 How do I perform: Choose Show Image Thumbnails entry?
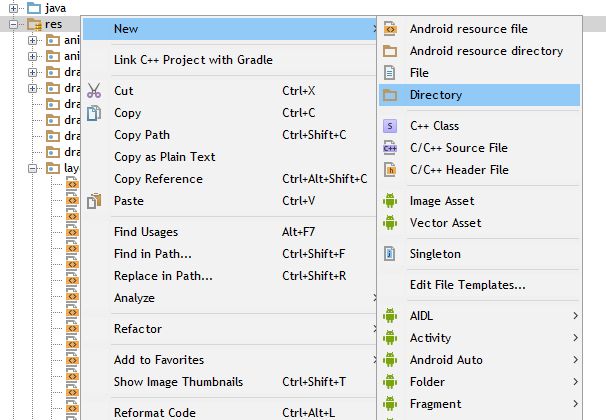tap(230, 382)
